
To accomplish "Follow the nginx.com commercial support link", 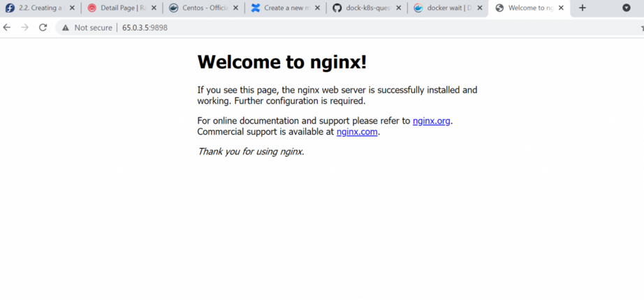I will point(357,132).
